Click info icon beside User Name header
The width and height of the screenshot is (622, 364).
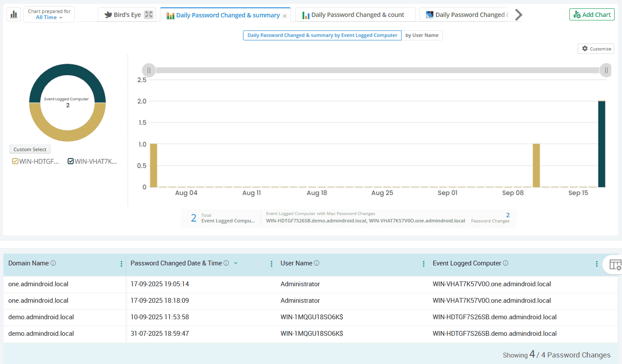tap(317, 263)
